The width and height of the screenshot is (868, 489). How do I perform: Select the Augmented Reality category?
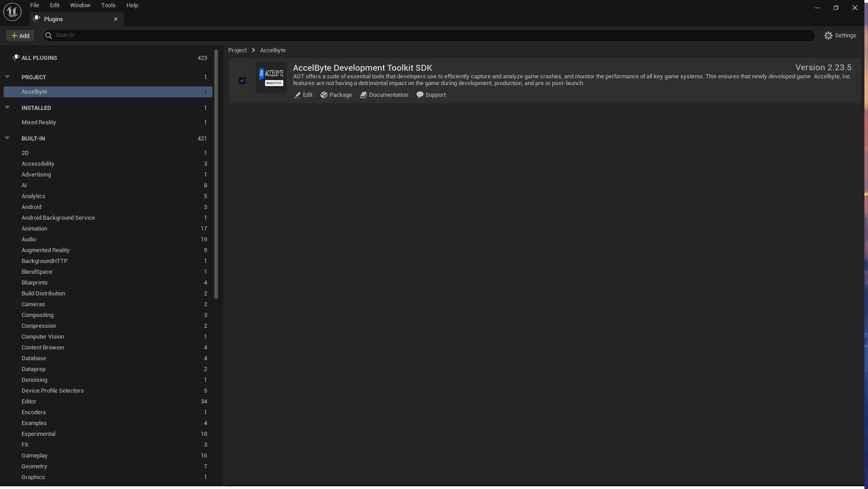pyautogui.click(x=108, y=250)
